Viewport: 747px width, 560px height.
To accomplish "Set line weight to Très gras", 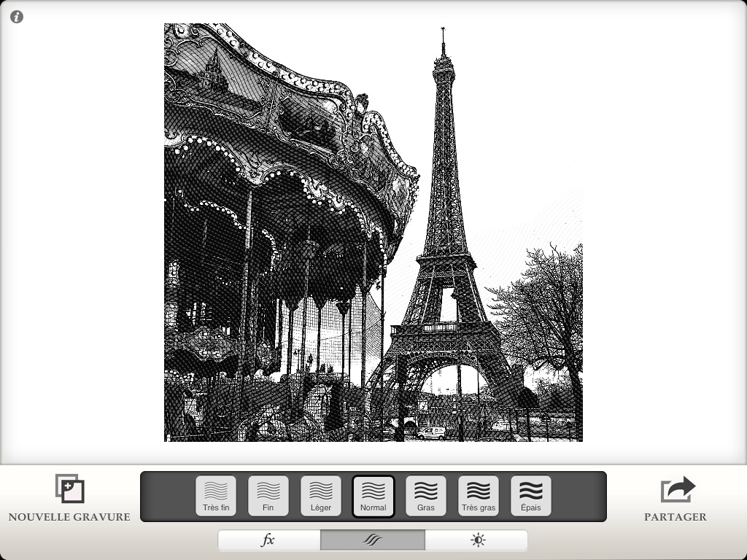I will point(479,496).
